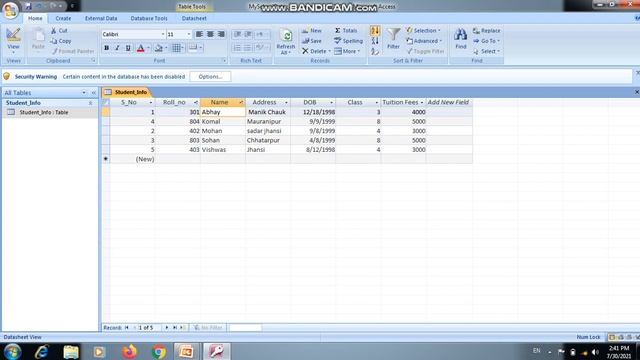This screenshot has width=640, height=360.
Task: Go to last record button
Action: (174, 328)
